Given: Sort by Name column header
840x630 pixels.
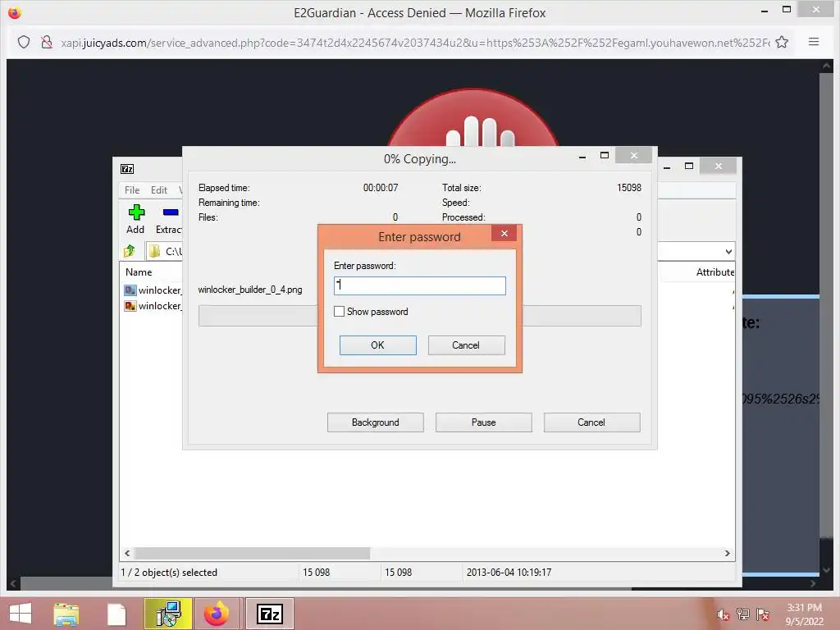Looking at the screenshot, I should tap(139, 272).
